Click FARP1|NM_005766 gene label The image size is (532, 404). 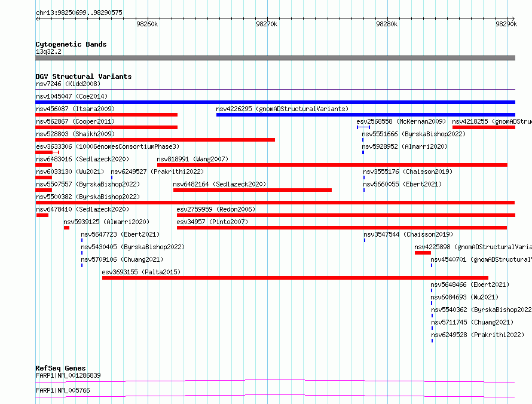(x=63, y=390)
